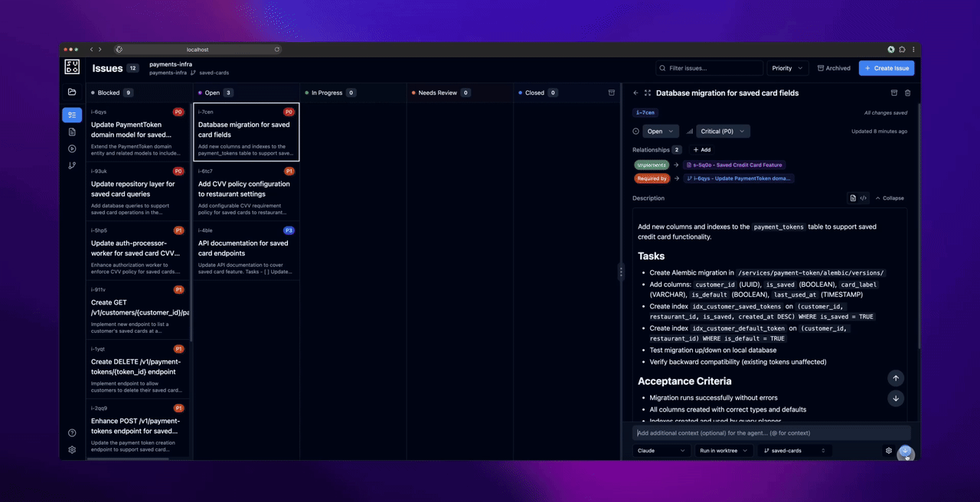This screenshot has height=502, width=980.
Task: Go back with detail panel arrow
Action: [635, 93]
